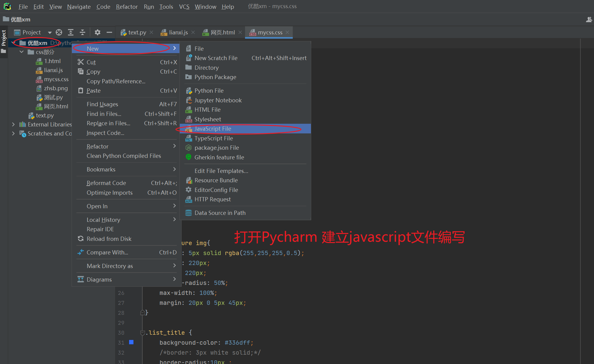Click the Paste clipboard icon
The width and height of the screenshot is (594, 364).
(81, 90)
